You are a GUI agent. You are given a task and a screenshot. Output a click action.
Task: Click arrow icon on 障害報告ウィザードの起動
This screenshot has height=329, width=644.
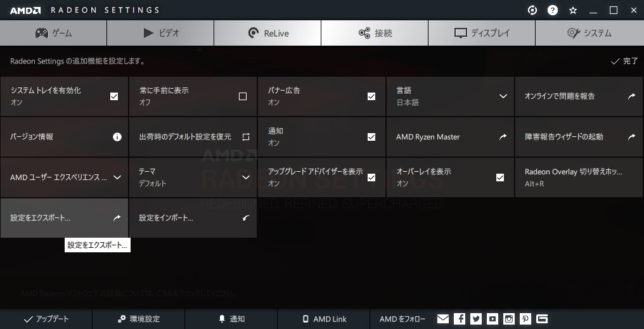(631, 137)
